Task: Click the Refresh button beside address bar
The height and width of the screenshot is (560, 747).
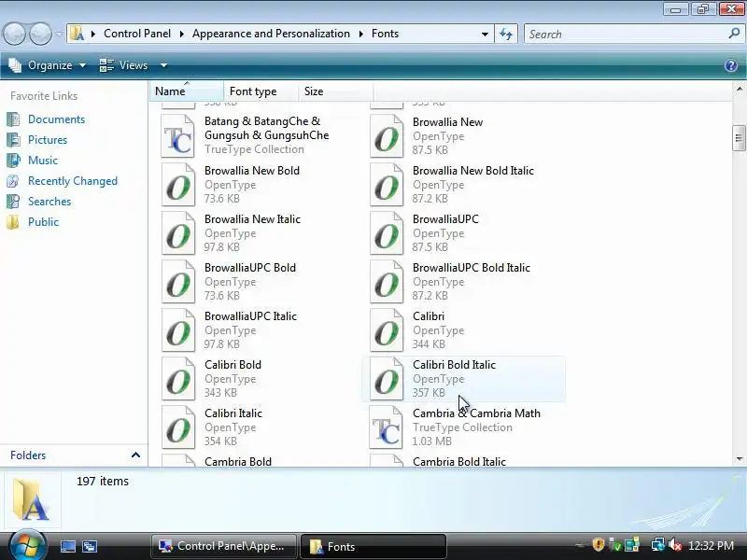Action: pos(506,34)
